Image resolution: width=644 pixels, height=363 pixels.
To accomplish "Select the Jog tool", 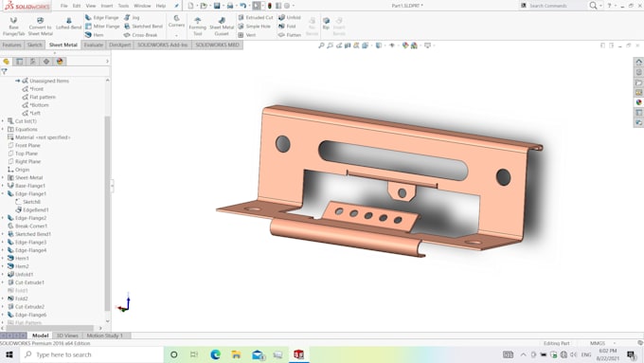I will click(x=132, y=17).
